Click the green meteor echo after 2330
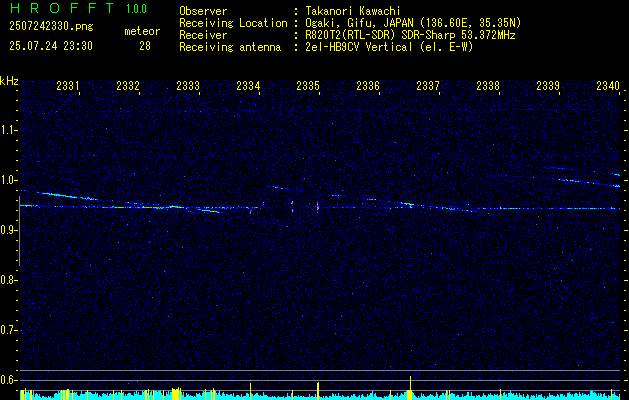 click(67, 196)
